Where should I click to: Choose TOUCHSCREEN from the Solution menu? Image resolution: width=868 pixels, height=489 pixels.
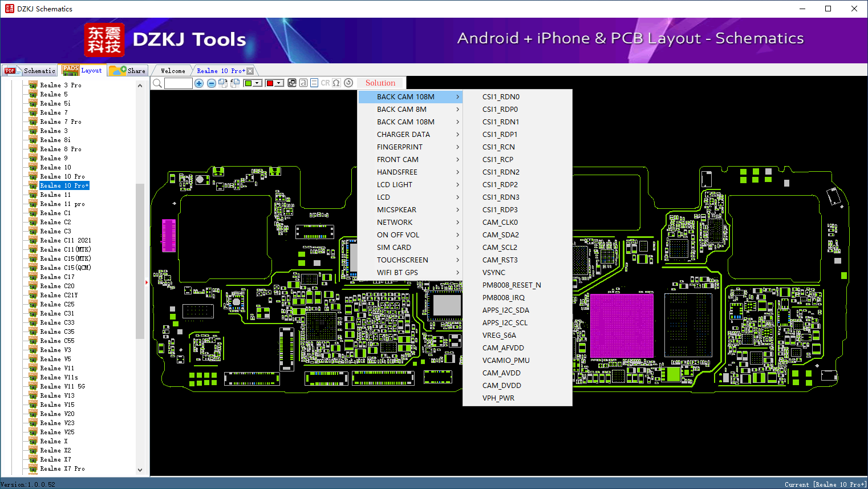pos(410,260)
